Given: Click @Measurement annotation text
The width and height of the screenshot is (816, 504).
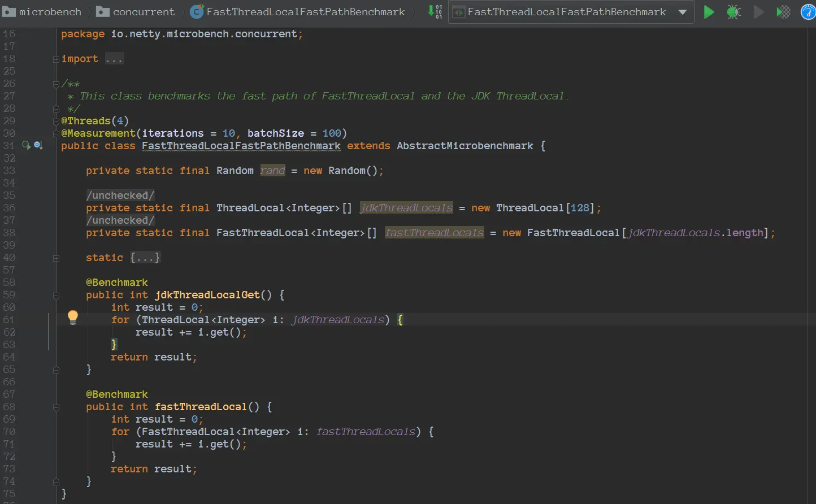Looking at the screenshot, I should coord(98,133).
